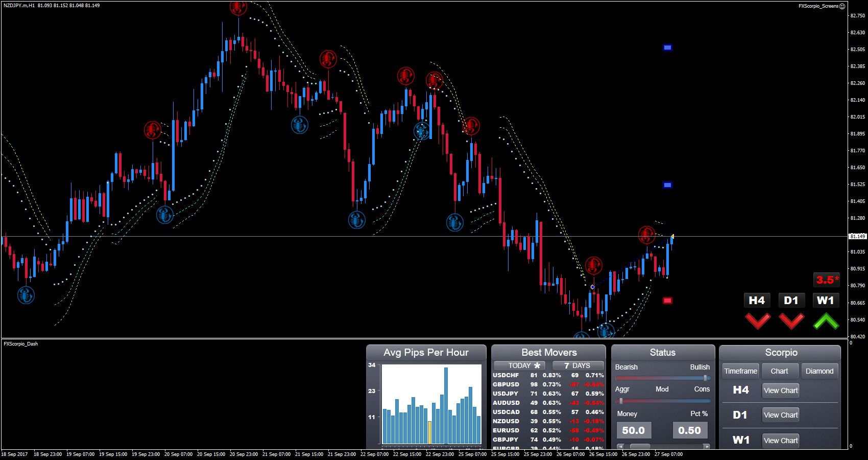Select the H4 timeframe button on the chart

pyautogui.click(x=757, y=301)
